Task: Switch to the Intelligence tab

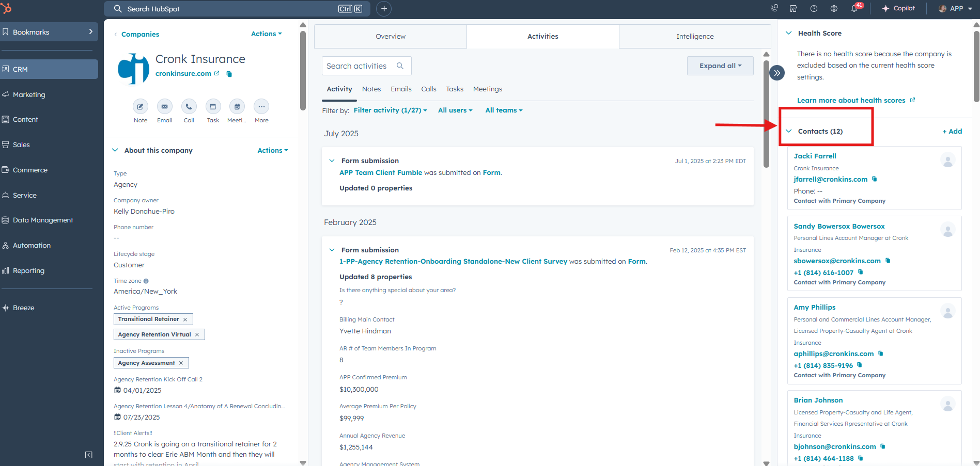Action: [x=695, y=36]
